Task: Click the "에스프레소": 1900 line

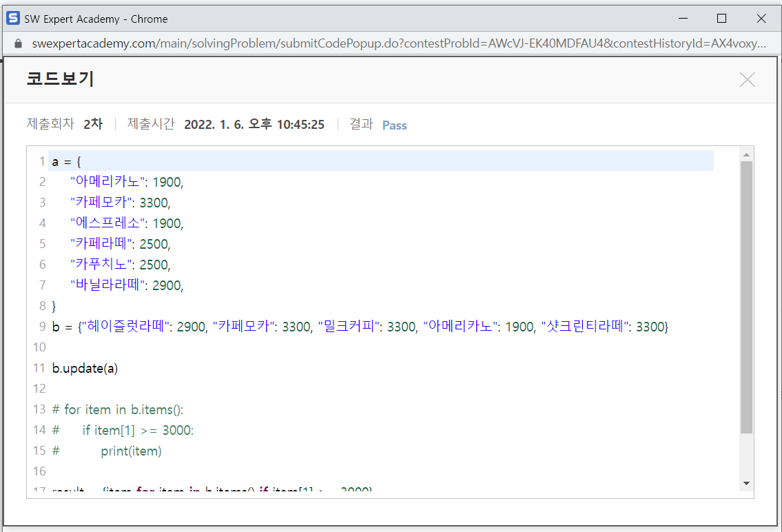Action: pyautogui.click(x=127, y=223)
